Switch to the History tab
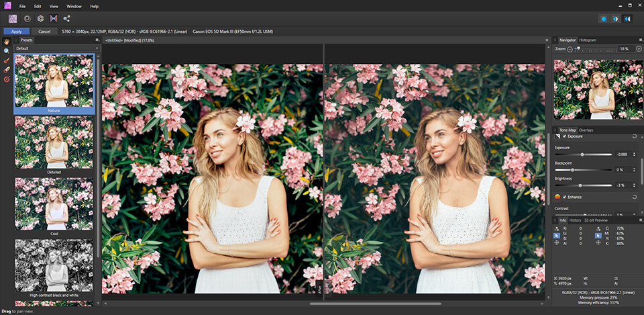 [575, 220]
